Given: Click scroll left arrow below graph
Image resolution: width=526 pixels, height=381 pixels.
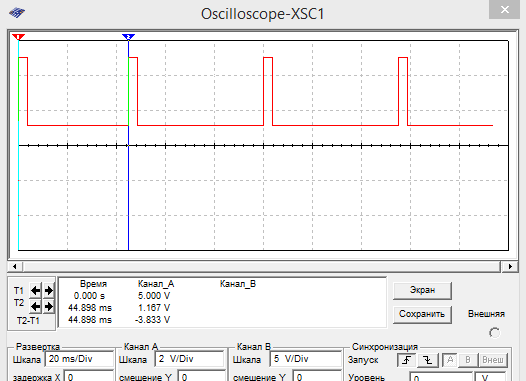Looking at the screenshot, I should tap(15, 266).
